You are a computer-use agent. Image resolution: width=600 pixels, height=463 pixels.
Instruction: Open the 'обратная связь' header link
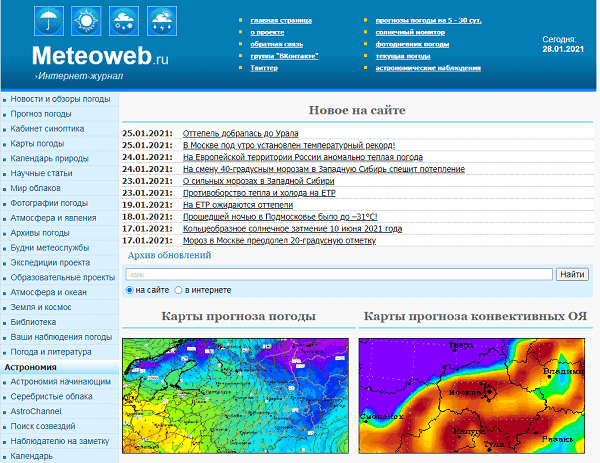tap(277, 44)
